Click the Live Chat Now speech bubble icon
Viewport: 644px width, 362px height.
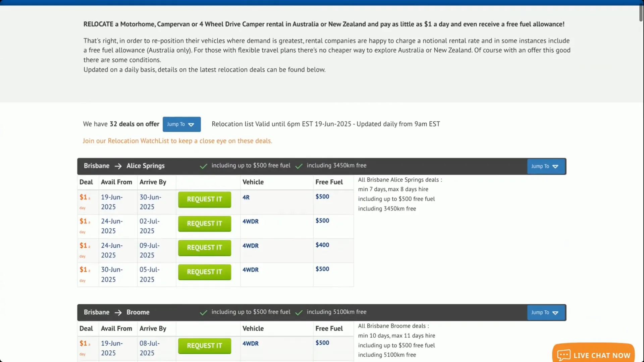coord(564,355)
